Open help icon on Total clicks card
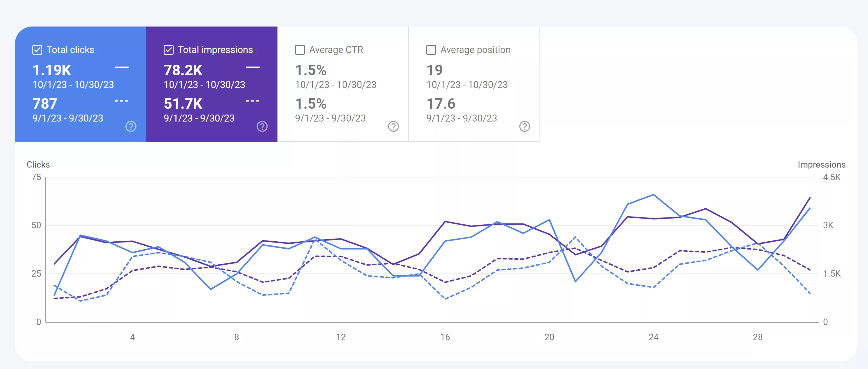868x369 pixels. coord(131,126)
